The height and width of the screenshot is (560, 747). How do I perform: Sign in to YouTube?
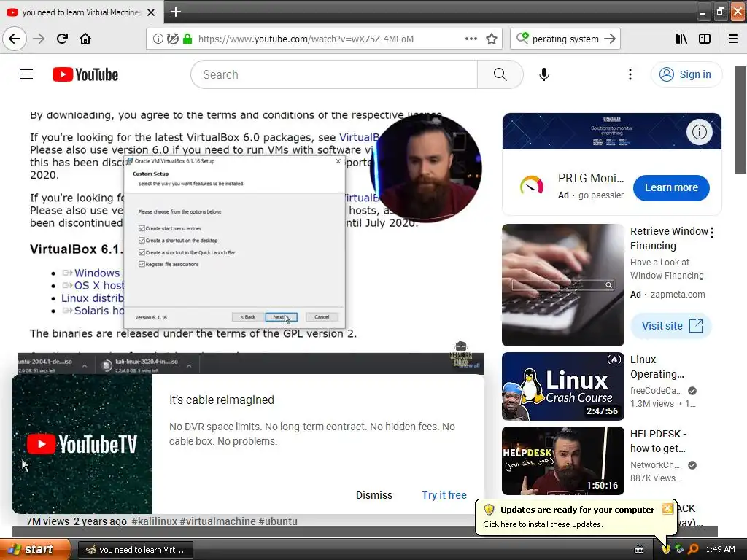(686, 74)
